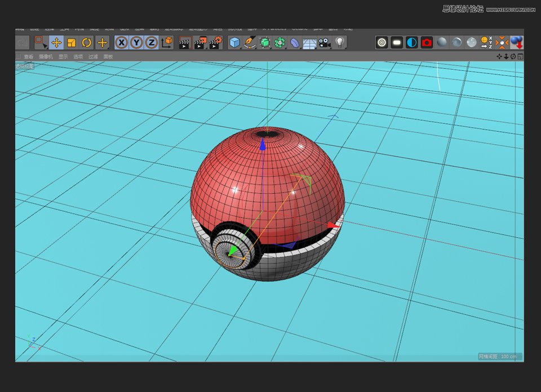Viewport: 541px width, 392px height.
Task: Open the 查看 viewport menu
Action: 28,56
